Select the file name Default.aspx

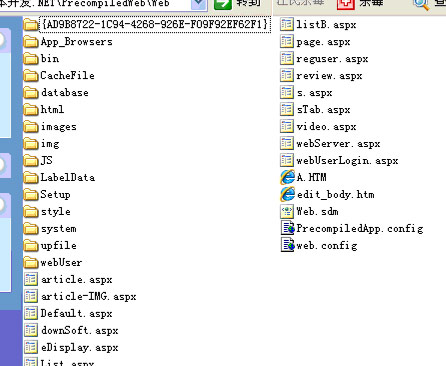pos(76,313)
